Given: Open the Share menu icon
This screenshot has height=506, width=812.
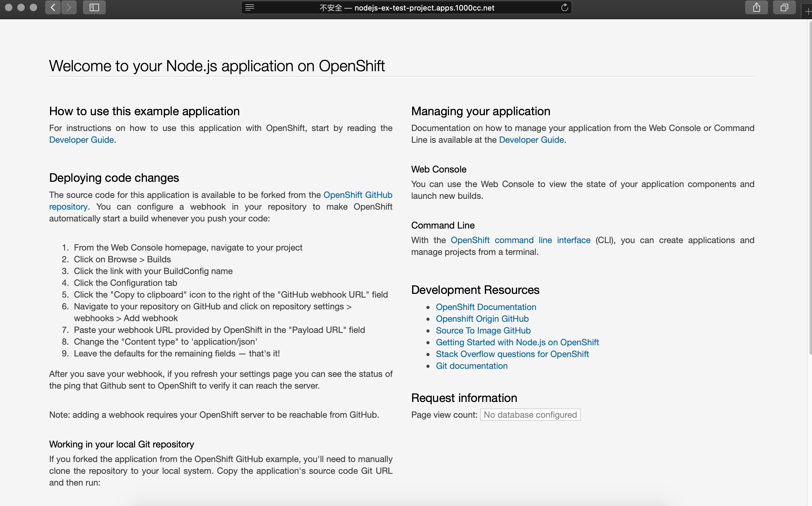Looking at the screenshot, I should 757,7.
